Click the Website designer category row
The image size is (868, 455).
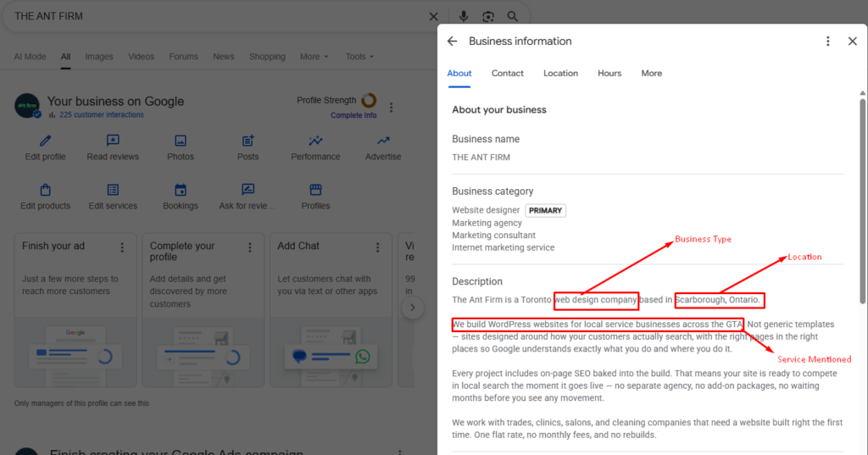pos(509,210)
